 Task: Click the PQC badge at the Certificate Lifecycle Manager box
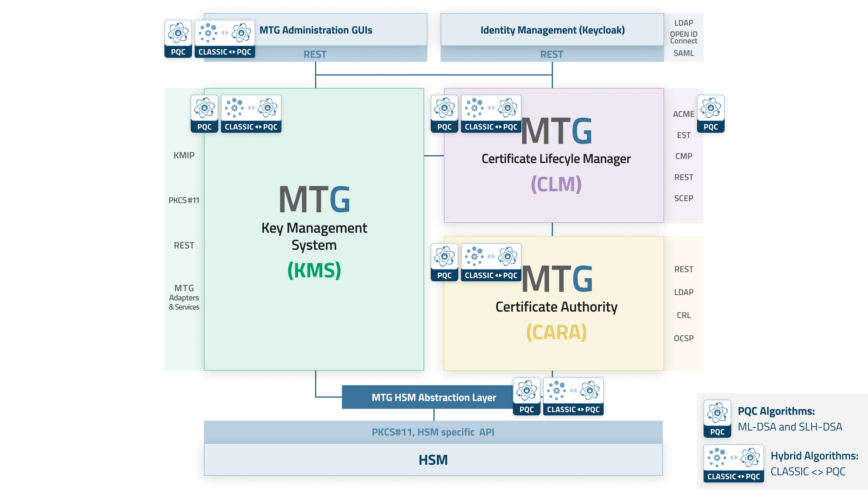tap(444, 114)
